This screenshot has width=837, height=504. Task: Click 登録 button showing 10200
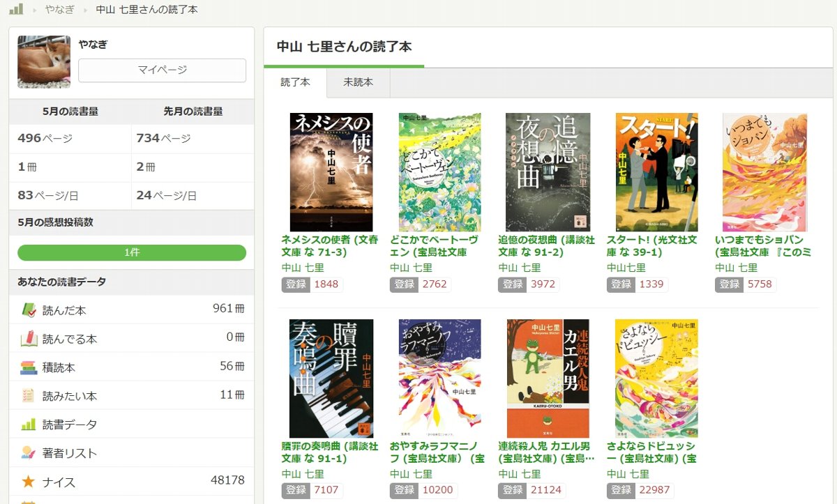tap(403, 490)
